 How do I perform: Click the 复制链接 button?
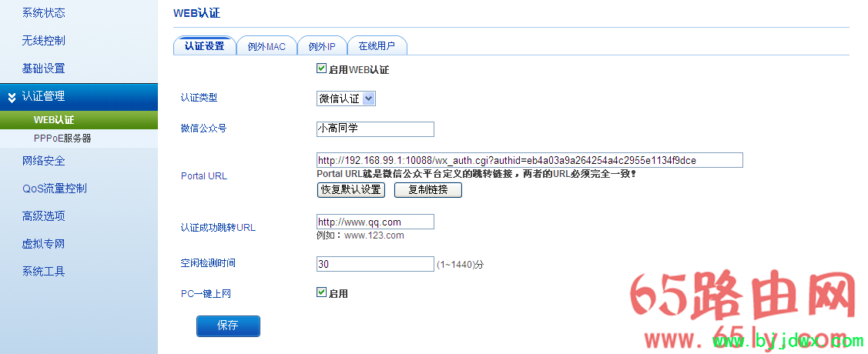point(427,189)
